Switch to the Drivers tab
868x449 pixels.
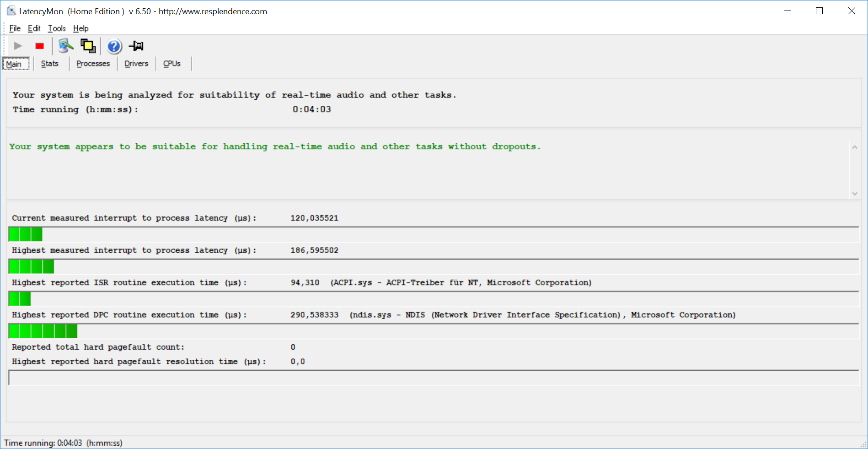[x=136, y=64]
